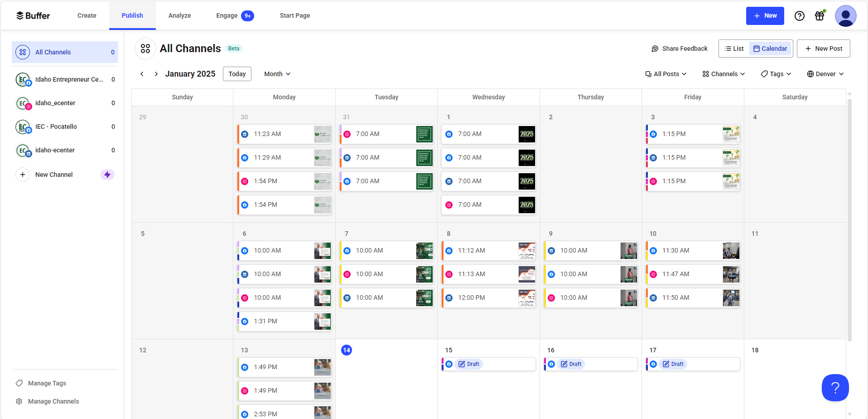The width and height of the screenshot is (868, 419).
Task: Click the calendar vertical scrollbar
Action: 849,220
